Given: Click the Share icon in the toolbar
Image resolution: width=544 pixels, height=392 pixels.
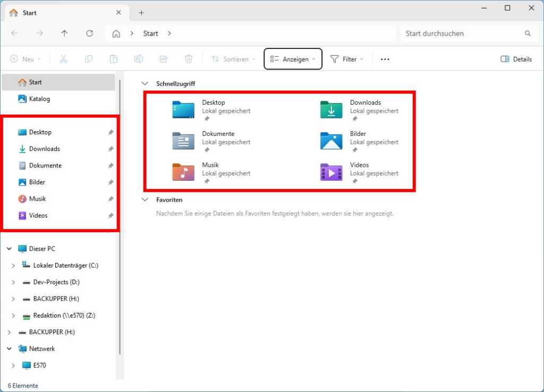Looking at the screenshot, I should coord(163,59).
